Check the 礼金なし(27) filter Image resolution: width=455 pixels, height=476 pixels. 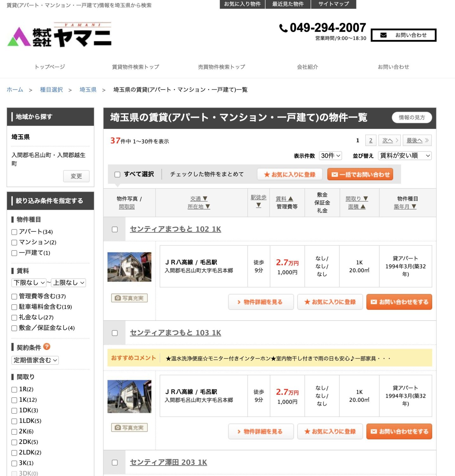[14, 317]
